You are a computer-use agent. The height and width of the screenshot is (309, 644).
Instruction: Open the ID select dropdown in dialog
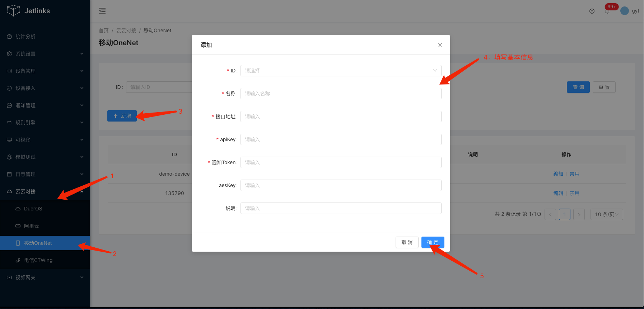coord(340,71)
